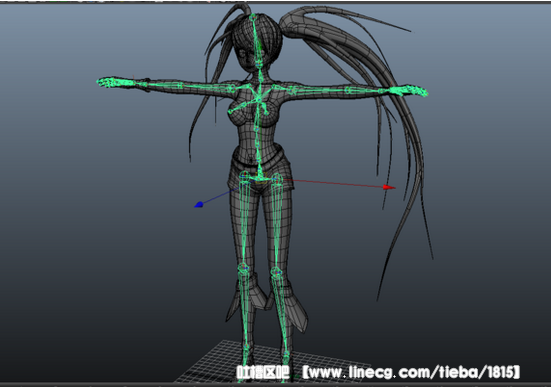Select the elbow joint on the screen-left arm
Screen dimensions: 551x389
pos(180,85)
